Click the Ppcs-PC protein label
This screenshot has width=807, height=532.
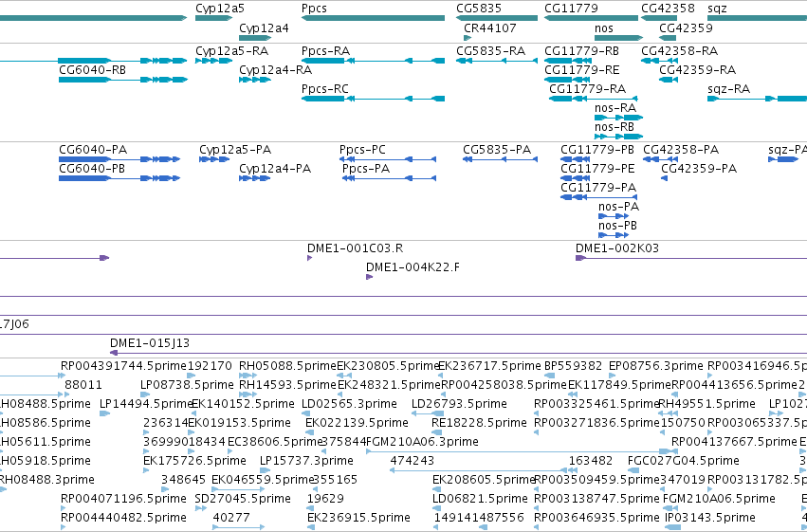362,150
